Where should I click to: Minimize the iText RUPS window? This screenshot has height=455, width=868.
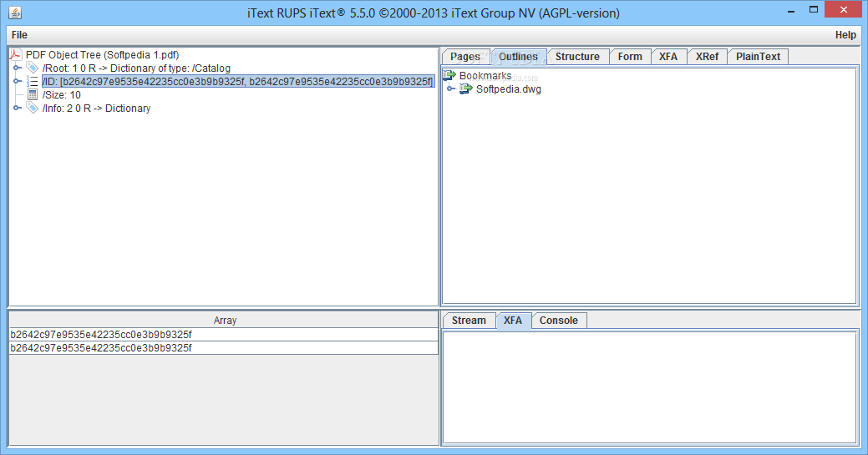791,10
